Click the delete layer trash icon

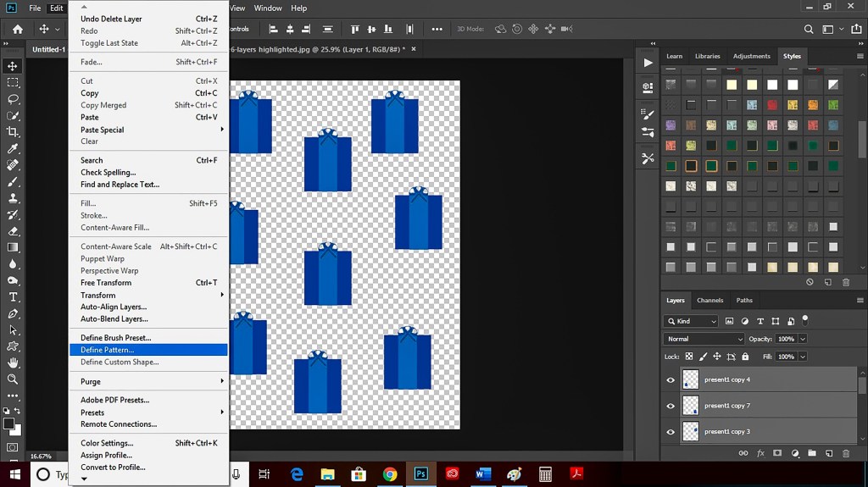click(x=845, y=453)
